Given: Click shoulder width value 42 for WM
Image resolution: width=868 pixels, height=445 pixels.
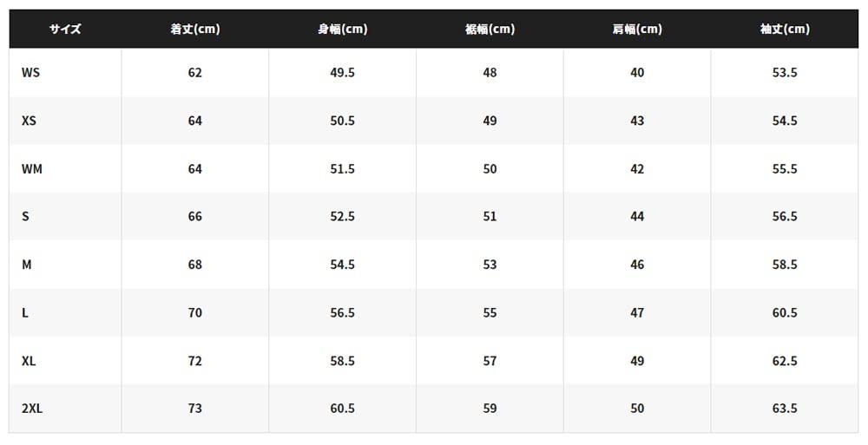Looking at the screenshot, I should point(637,169).
